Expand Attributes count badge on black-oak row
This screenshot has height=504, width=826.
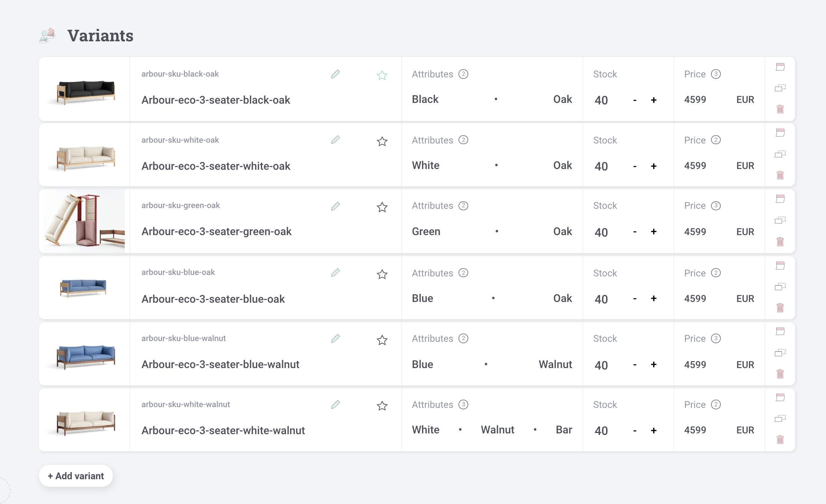coord(463,74)
